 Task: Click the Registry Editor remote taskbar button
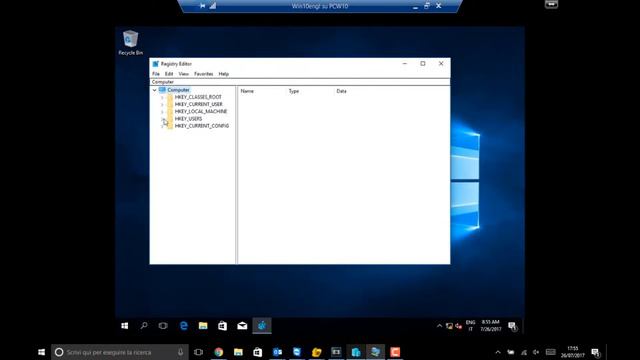[x=262, y=326]
